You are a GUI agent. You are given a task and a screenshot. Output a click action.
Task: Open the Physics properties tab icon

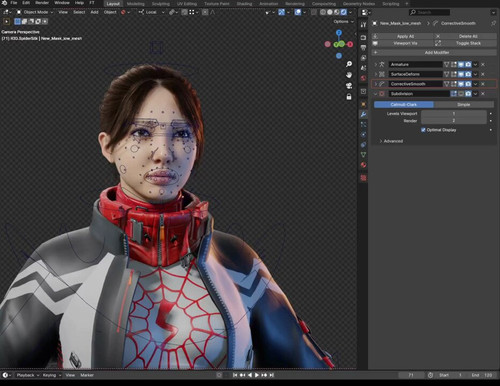pyautogui.click(x=363, y=134)
